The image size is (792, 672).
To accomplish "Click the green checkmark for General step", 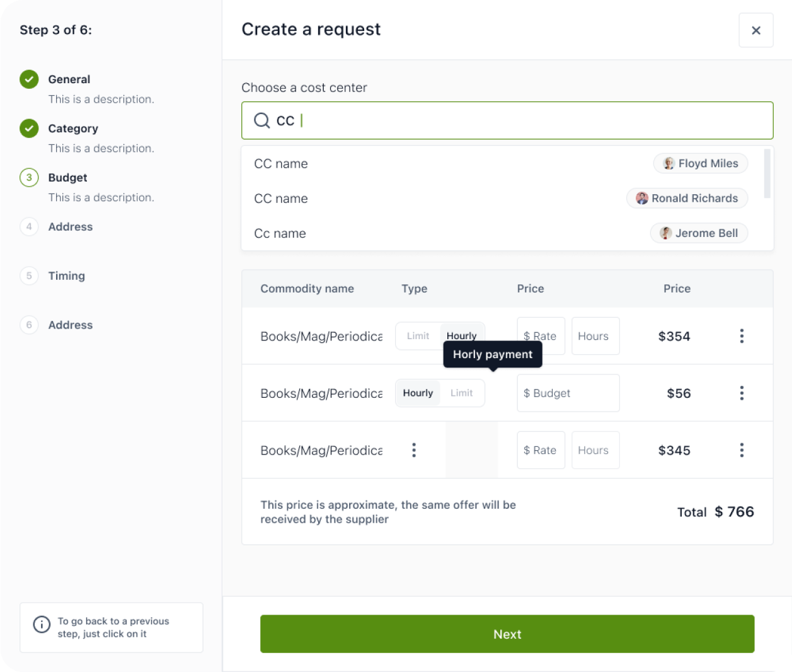I will click(29, 79).
